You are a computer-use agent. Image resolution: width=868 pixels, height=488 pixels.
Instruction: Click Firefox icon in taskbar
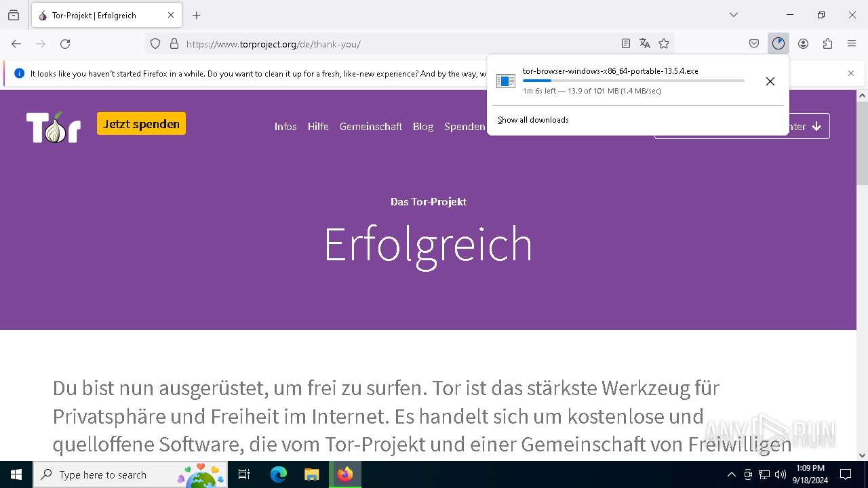[345, 474]
